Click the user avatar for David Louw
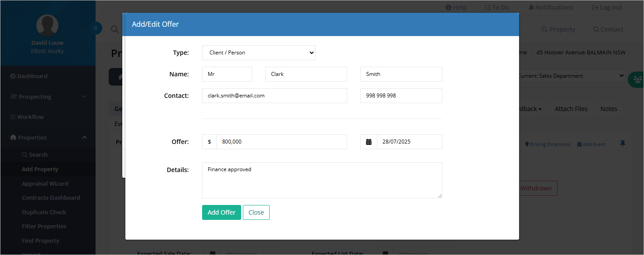Image resolution: width=644 pixels, height=255 pixels. [x=47, y=25]
